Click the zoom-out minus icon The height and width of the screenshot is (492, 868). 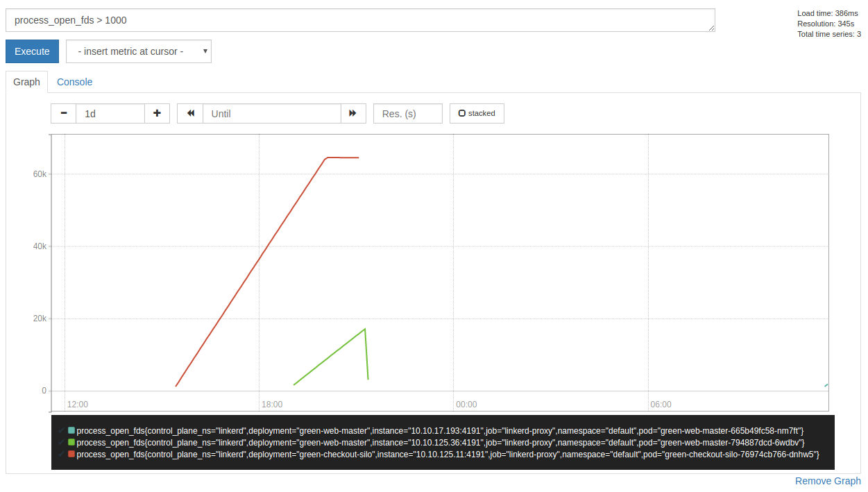63,113
